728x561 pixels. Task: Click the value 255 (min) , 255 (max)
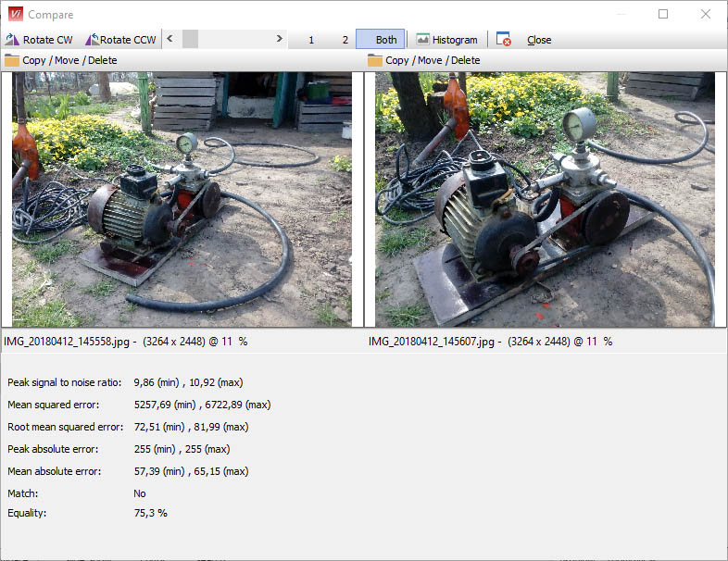182,449
